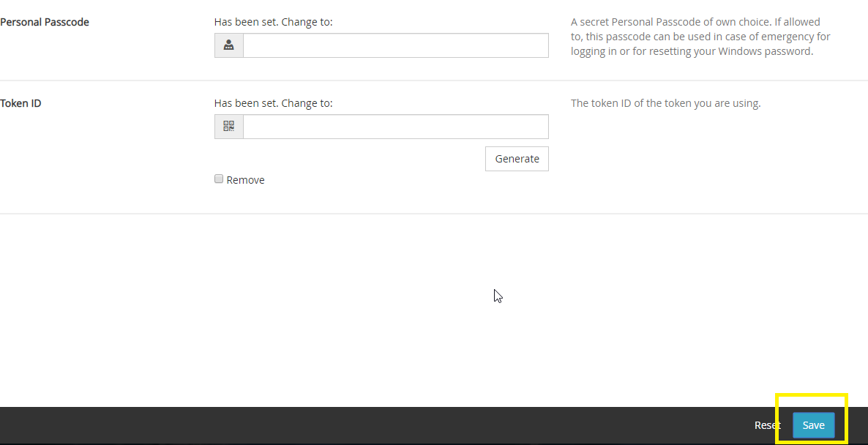Viewport: 868px width, 445px height.
Task: Click the Personal Passcode help description
Action: [x=700, y=37]
